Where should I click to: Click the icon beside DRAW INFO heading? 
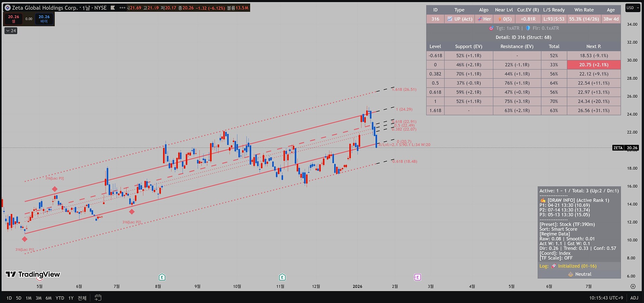point(543,200)
